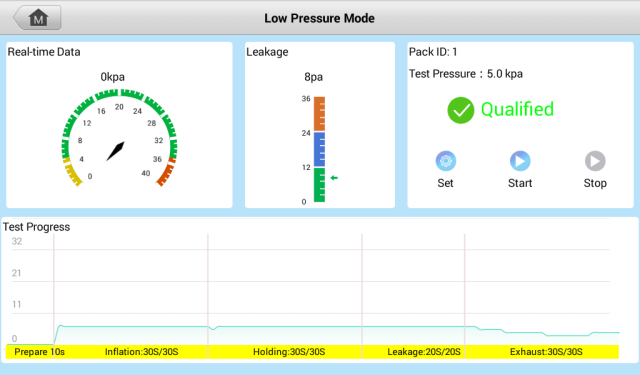Image resolution: width=640 pixels, height=375 pixels.
Task: Click the 20 mark on the gauge
Action: click(119, 107)
